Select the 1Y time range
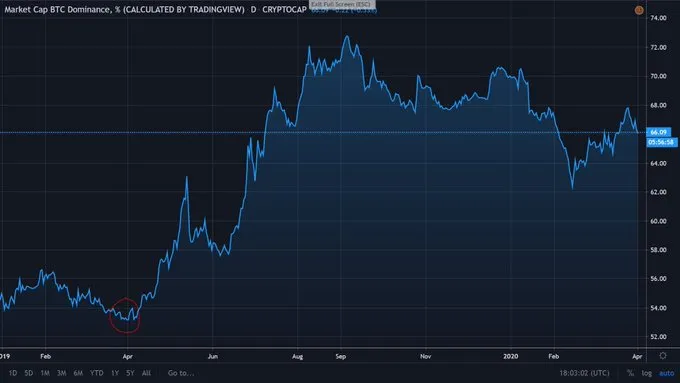Viewport: 680px width, 383px height. click(115, 373)
